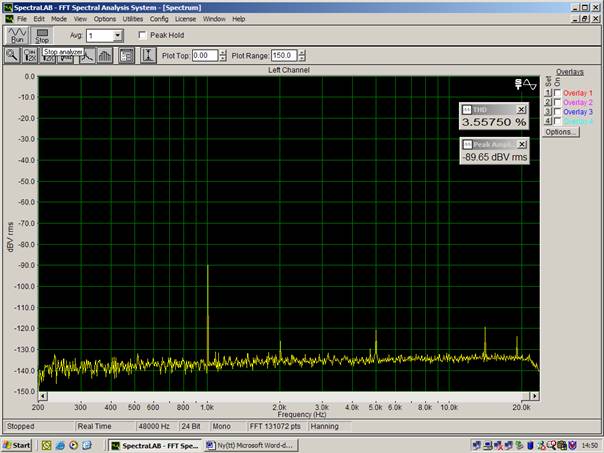
Task: Click the plot scrollbar's left arrow
Action: 43,396
